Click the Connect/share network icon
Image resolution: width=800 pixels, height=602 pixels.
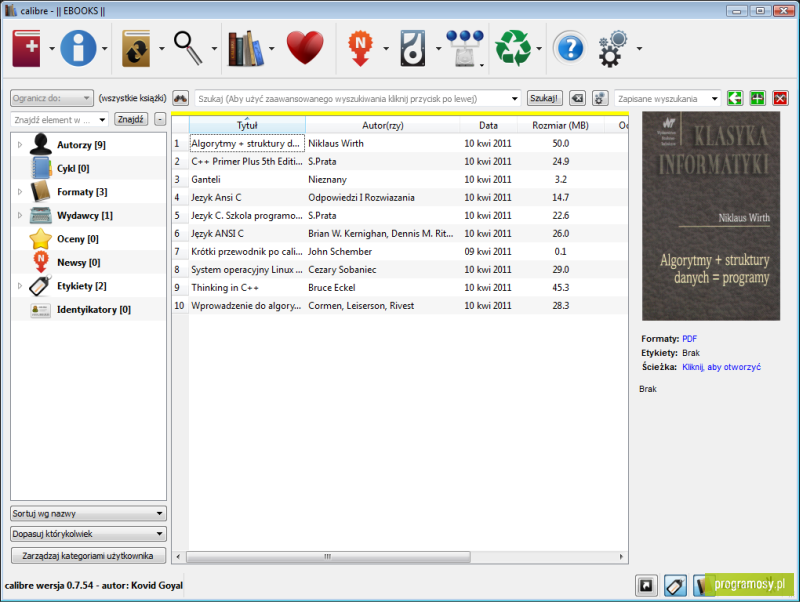(465, 48)
